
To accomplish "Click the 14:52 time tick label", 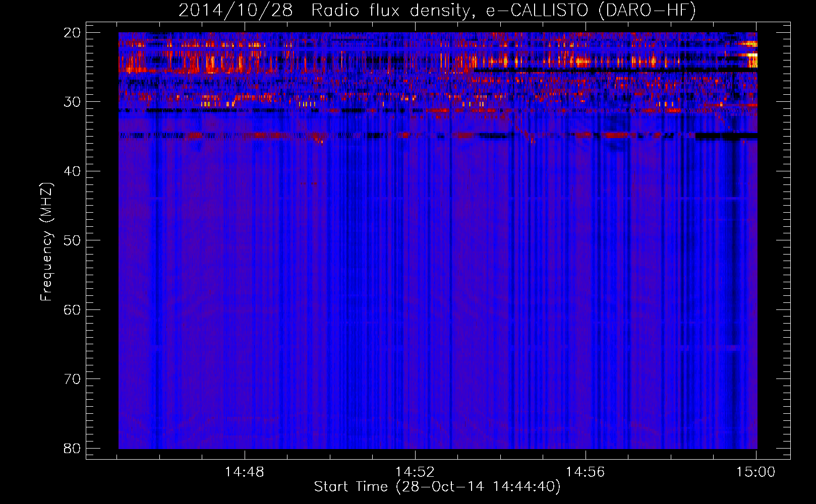I will tap(415, 472).
